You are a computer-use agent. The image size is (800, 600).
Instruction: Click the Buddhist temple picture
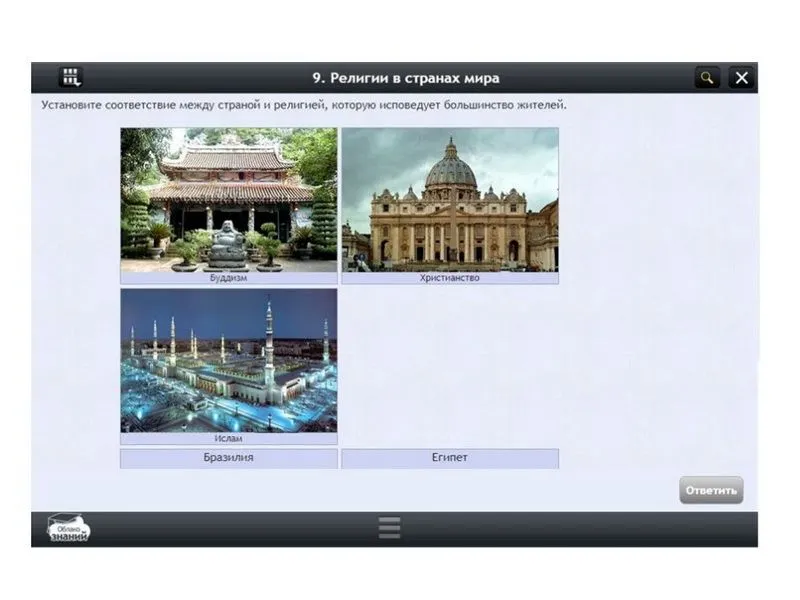pos(229,199)
